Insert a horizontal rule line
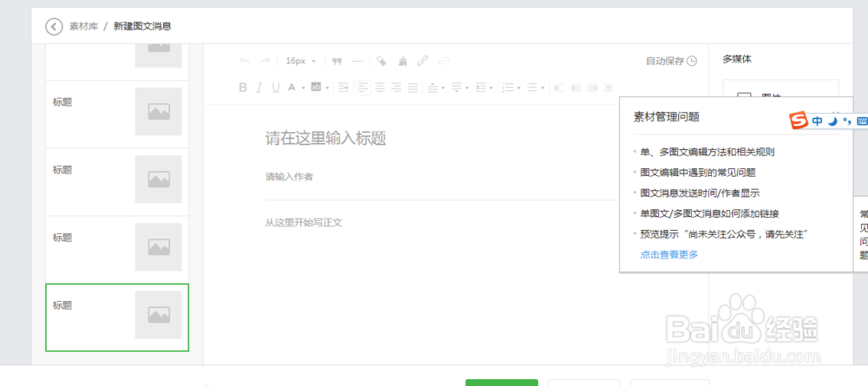 (358, 62)
